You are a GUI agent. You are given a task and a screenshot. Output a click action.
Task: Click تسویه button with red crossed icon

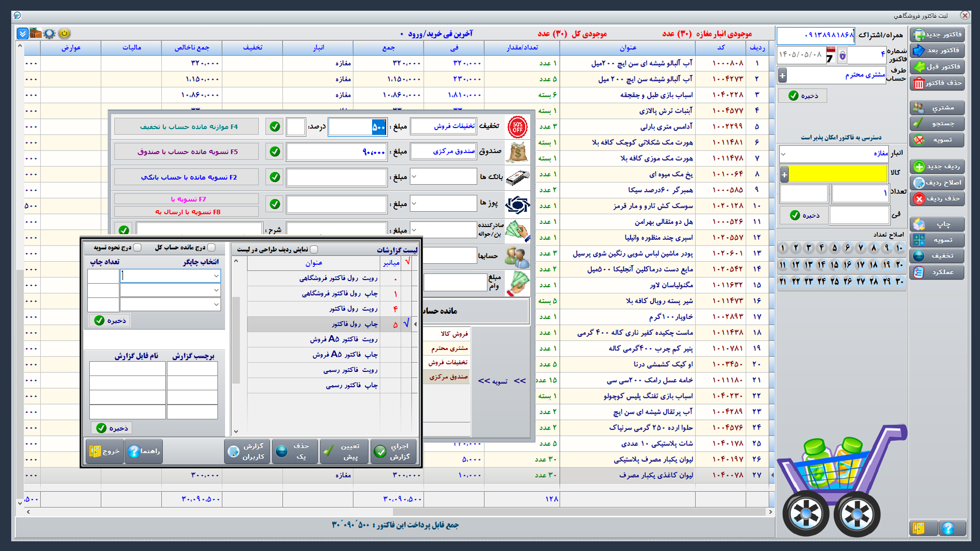(x=937, y=140)
